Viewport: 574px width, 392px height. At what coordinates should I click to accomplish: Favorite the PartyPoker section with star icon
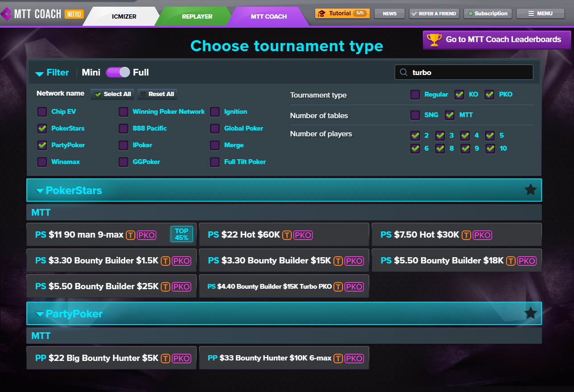tap(530, 313)
